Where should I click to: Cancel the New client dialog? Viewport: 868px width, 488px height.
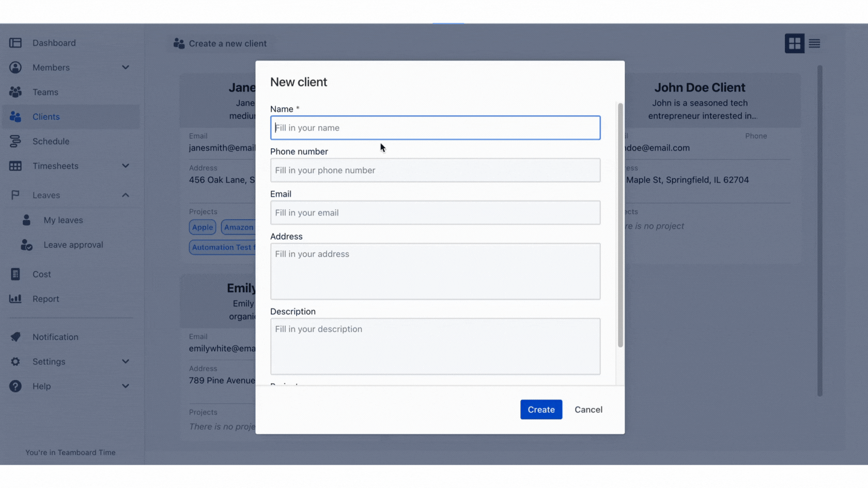[x=588, y=410]
